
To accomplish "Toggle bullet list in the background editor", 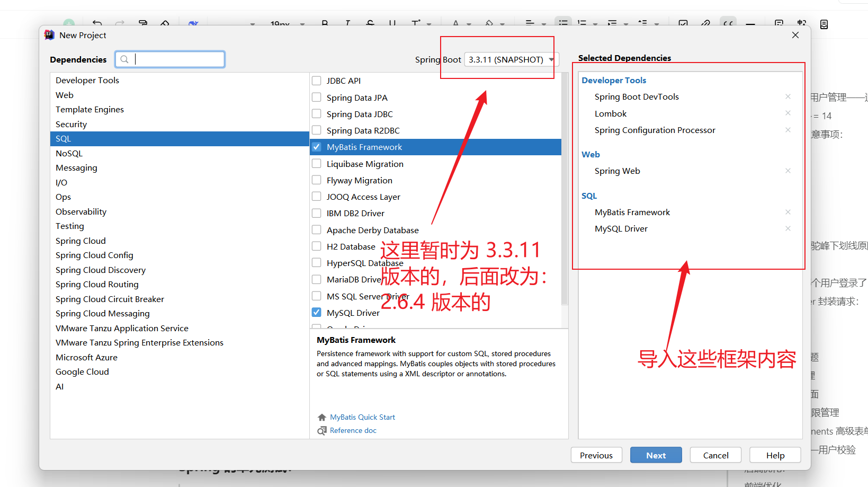I will click(563, 23).
